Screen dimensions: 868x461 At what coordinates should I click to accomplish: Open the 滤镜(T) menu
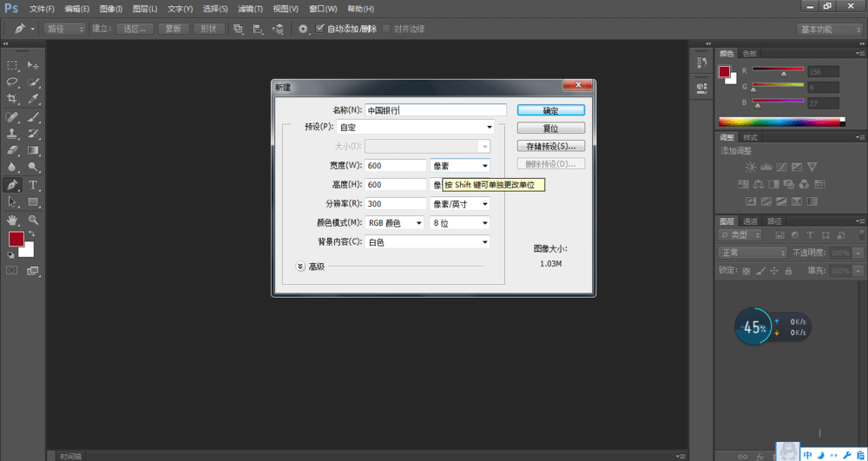[250, 9]
